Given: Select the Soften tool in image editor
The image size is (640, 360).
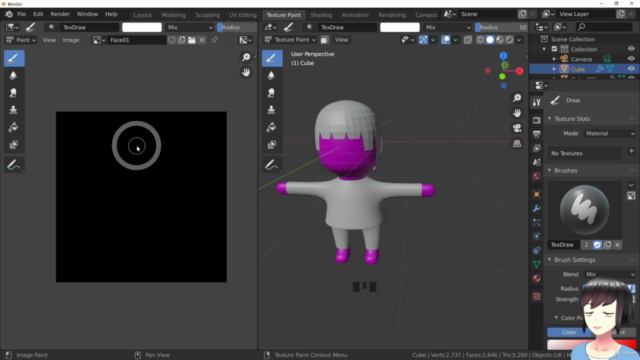Looking at the screenshot, I should (x=13, y=76).
